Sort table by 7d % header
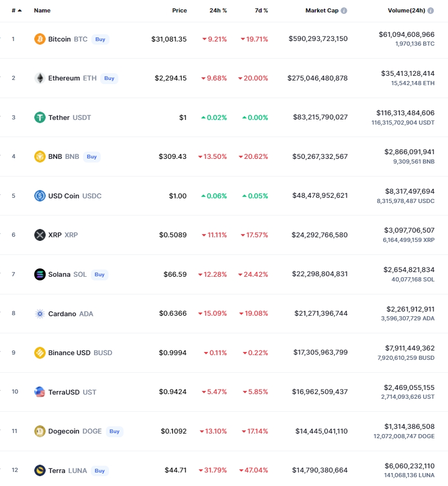Viewport: 448px width, 486px height. (x=261, y=10)
